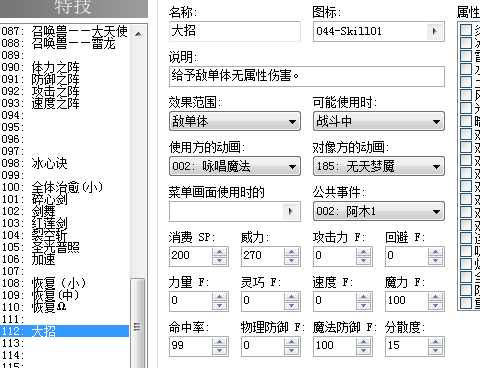Select skill 090: 体力之阵
Viewport: 480px width, 368px height.
(x=65, y=67)
